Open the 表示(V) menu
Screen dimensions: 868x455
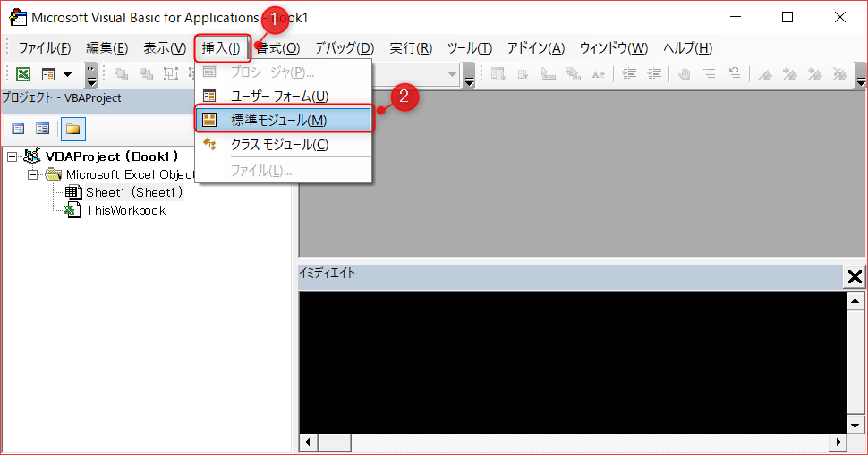(165, 48)
